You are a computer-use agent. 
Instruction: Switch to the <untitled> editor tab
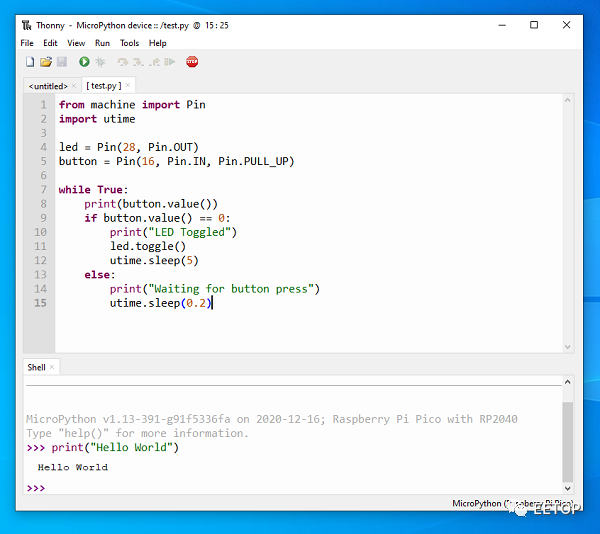[48, 86]
